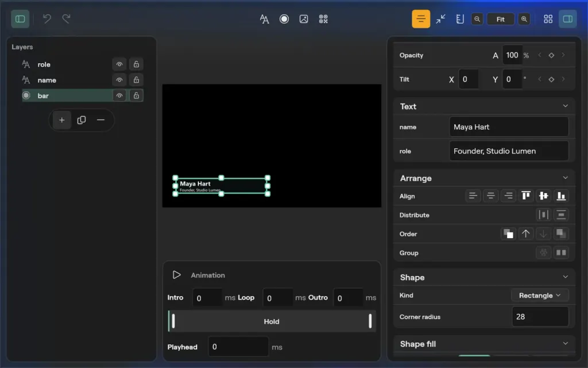Align to vertical middle
This screenshot has width=588, height=368.
543,195
